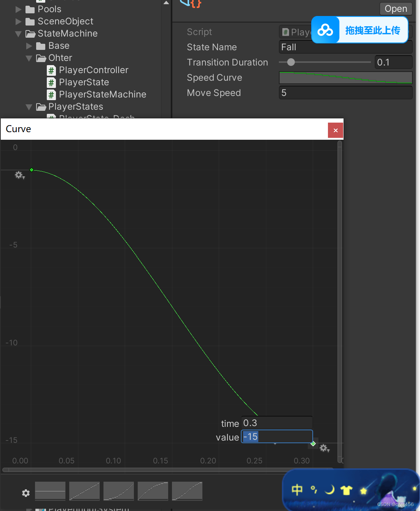The height and width of the screenshot is (511, 420).
Task: Open settings gear near the first keyframe
Action: pos(19,175)
